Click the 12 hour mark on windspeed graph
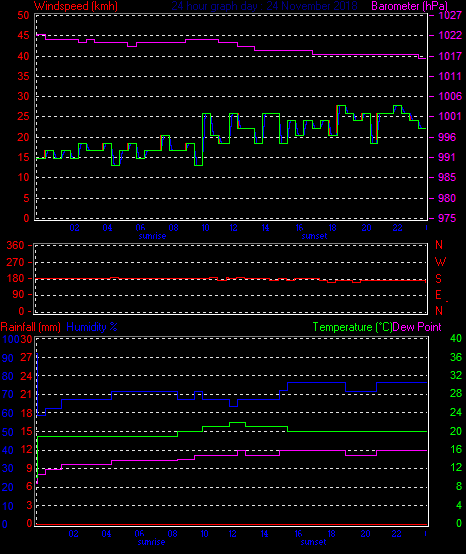The width and height of the screenshot is (466, 554). click(x=234, y=228)
